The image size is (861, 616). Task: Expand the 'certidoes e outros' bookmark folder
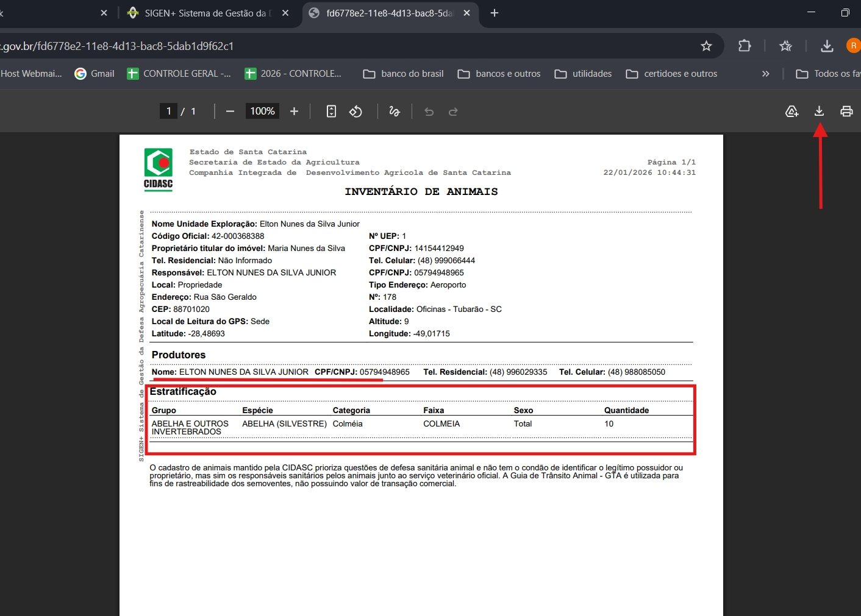click(671, 74)
